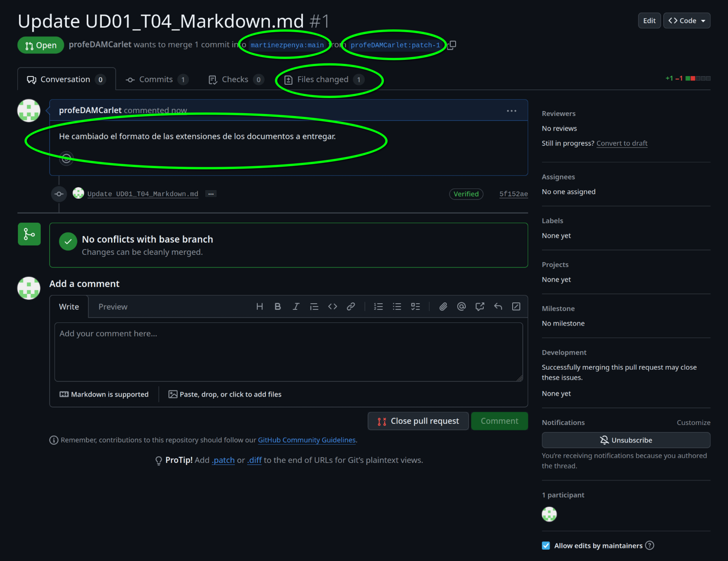The width and height of the screenshot is (728, 561).
Task: Uncheck Allow edits by maintainers
Action: (546, 546)
